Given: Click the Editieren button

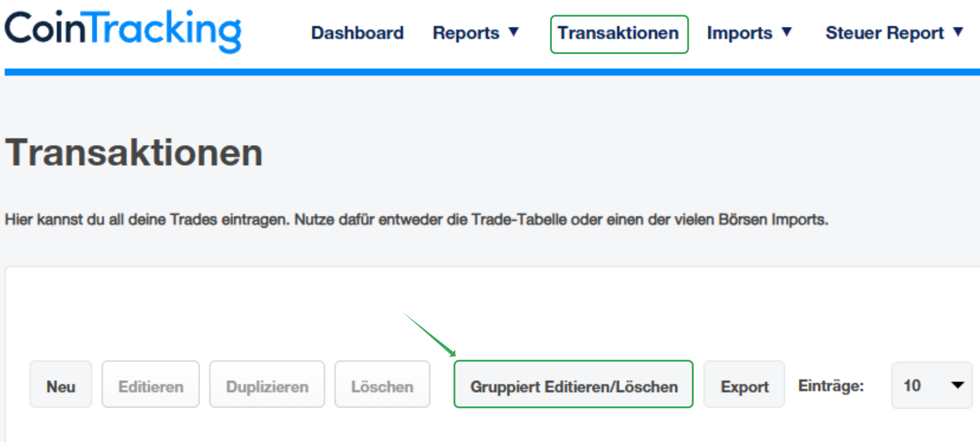Looking at the screenshot, I should click(x=151, y=385).
